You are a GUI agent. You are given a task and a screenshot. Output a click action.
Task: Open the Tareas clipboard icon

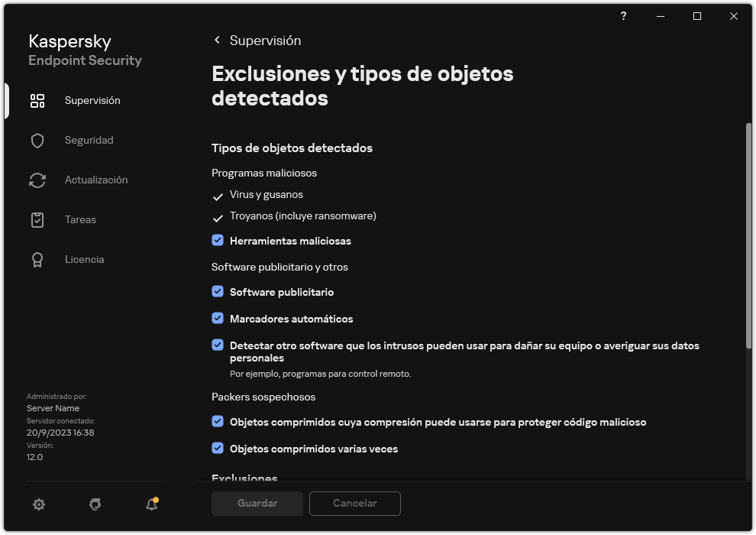click(x=37, y=219)
